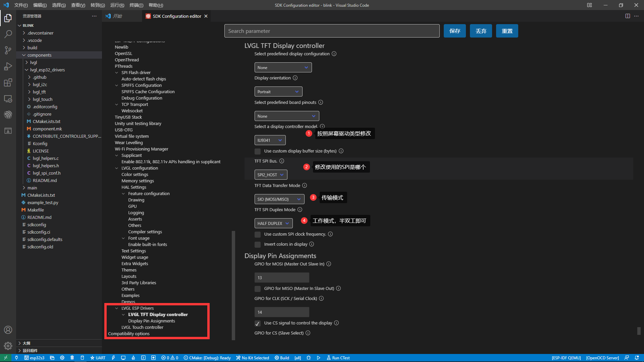Image resolution: width=644 pixels, height=362 pixels.
Task: Open the Accounts menu icon
Action: click(x=8, y=330)
